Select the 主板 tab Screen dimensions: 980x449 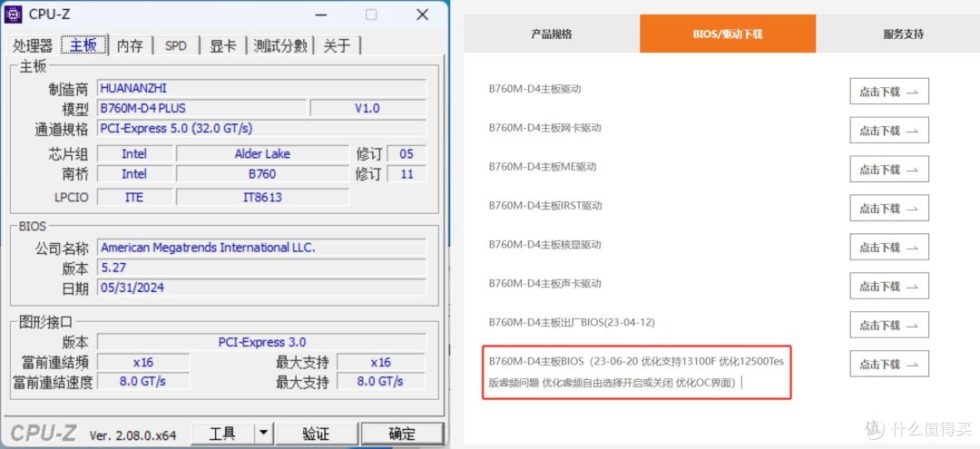83,45
